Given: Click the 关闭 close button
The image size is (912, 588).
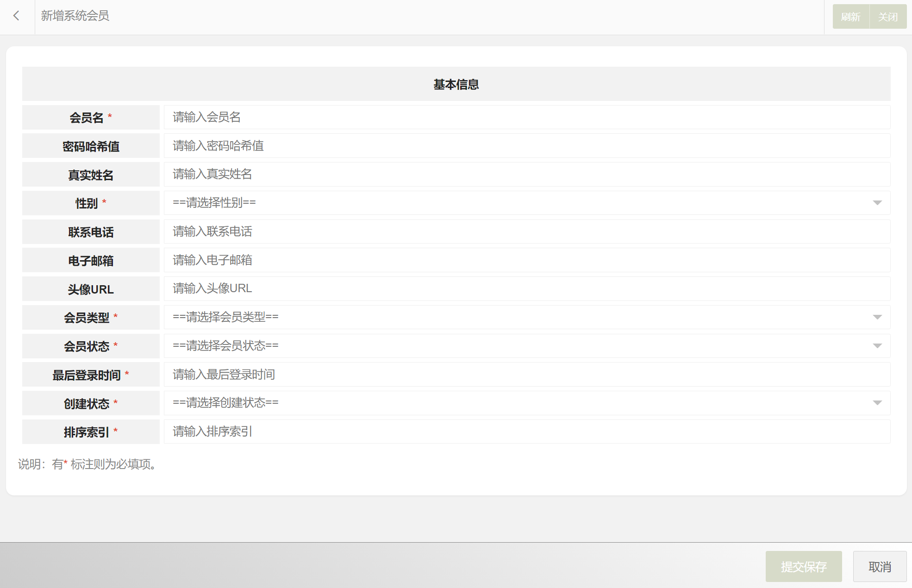Looking at the screenshot, I should coord(887,17).
